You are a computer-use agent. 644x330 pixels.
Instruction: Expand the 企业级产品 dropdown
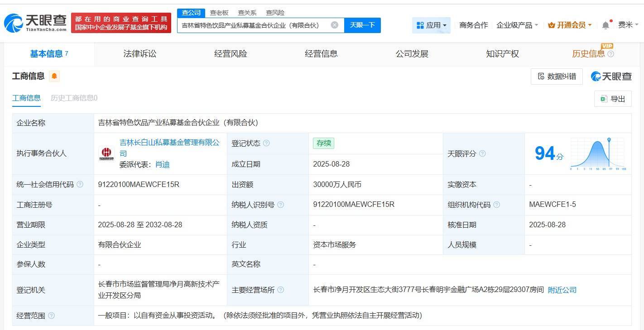517,25
